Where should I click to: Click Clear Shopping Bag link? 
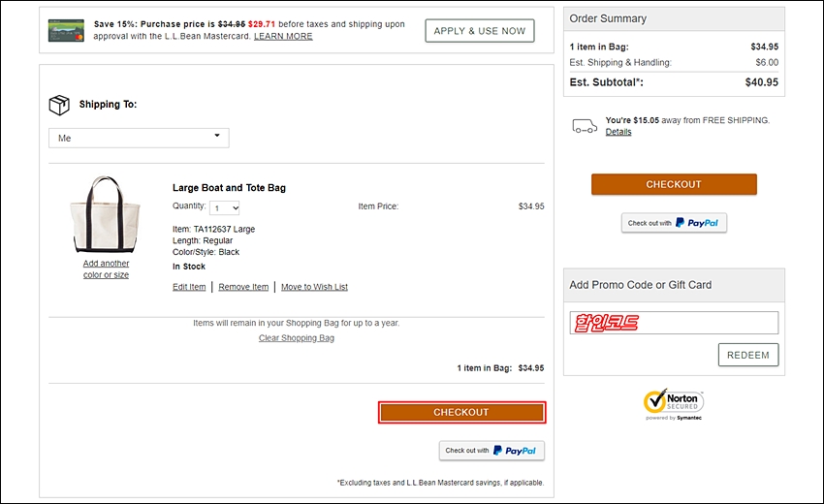click(x=297, y=338)
